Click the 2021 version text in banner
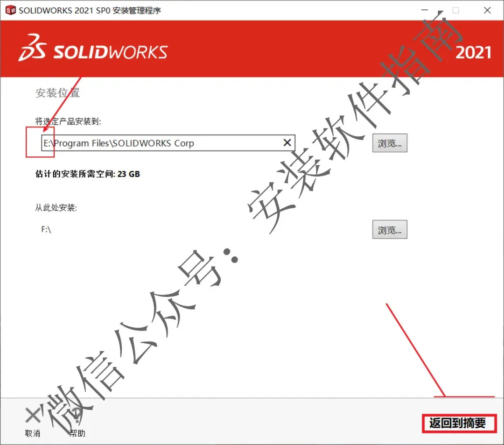Screen dimensions: 504x445 pos(473,52)
